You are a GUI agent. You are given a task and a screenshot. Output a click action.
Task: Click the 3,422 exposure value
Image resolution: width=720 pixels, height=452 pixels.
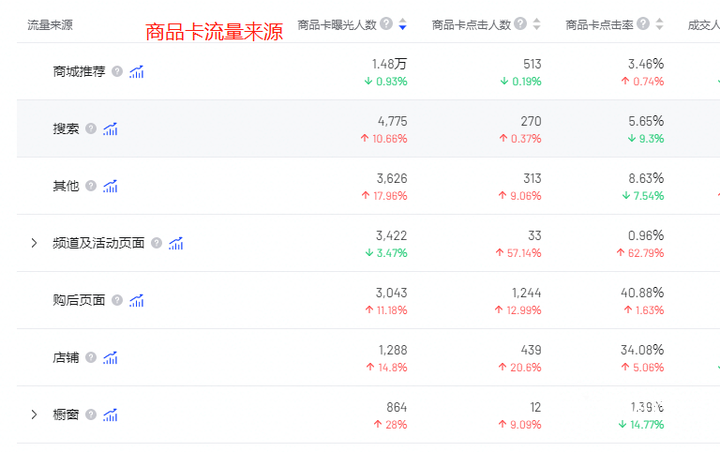click(391, 236)
